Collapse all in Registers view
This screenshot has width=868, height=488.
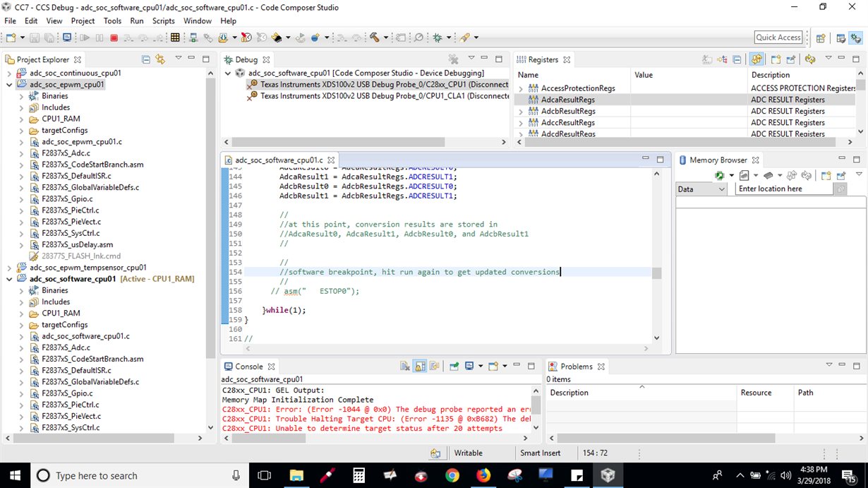tap(737, 59)
